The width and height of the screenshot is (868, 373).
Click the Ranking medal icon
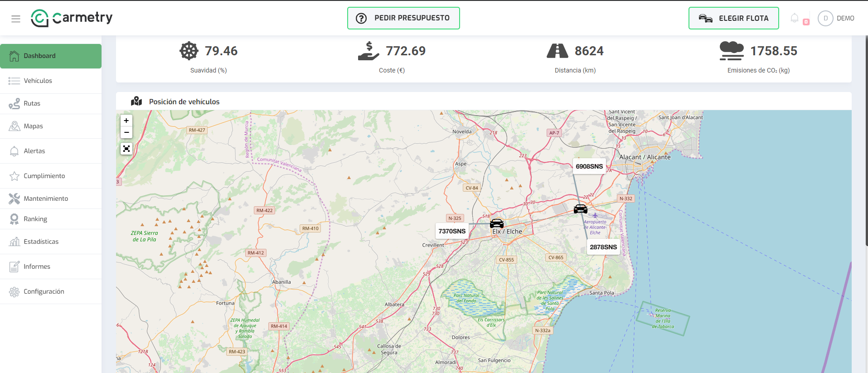tap(15, 219)
